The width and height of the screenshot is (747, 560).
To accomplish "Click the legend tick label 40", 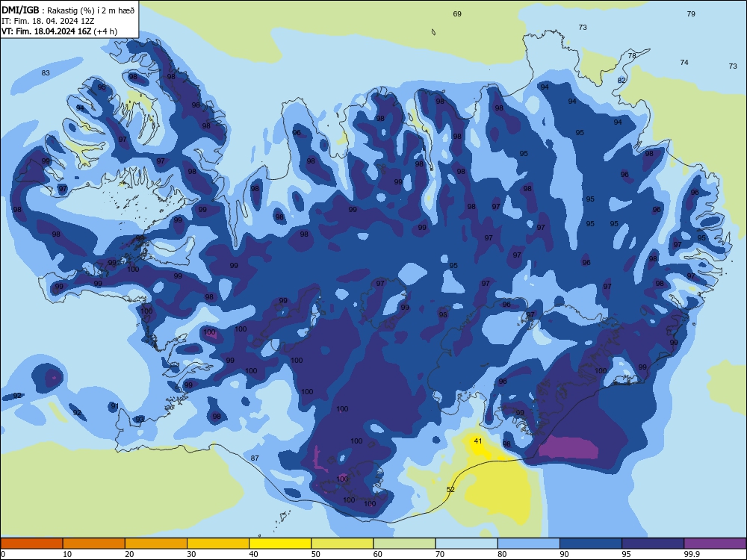I will tap(253, 554).
